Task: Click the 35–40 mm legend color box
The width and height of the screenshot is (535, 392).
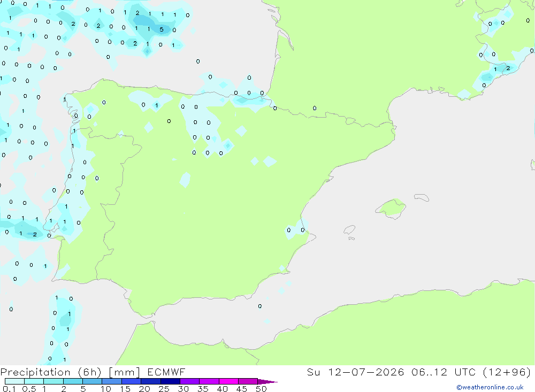Action: 209,381
